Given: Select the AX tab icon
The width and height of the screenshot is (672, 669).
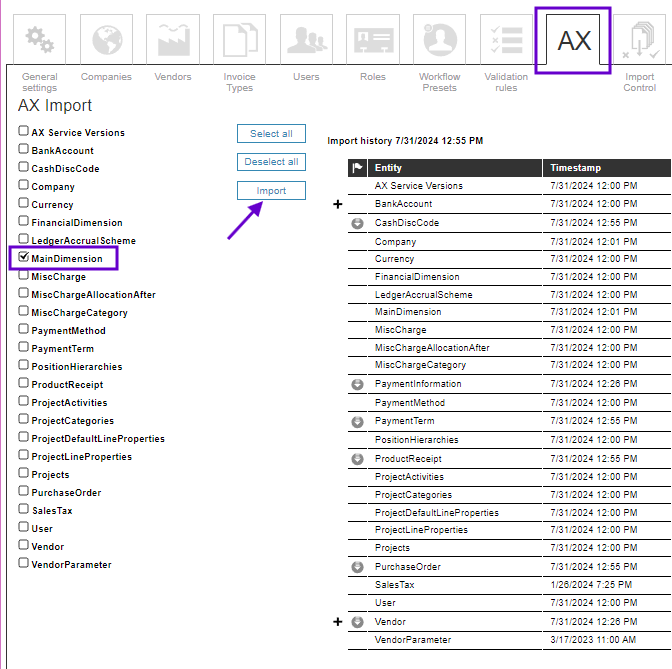Looking at the screenshot, I should (573, 40).
